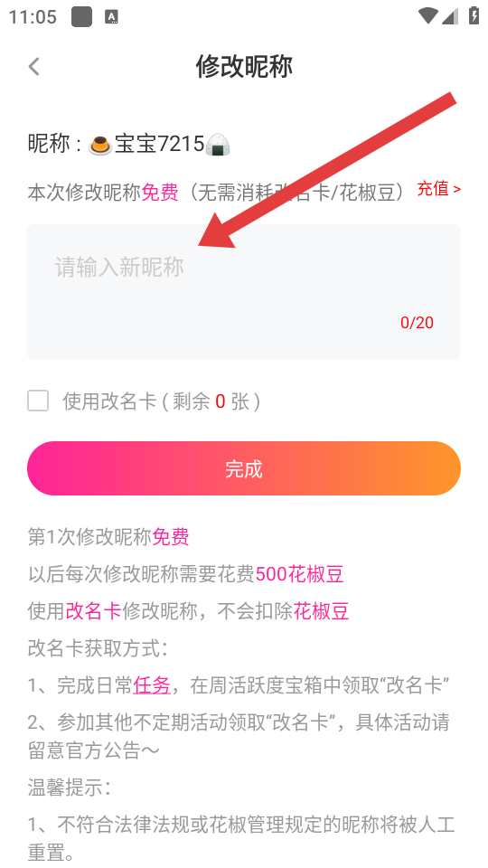Enable the 使用改名卡 checkbox
The width and height of the screenshot is (488, 868).
pos(38,401)
